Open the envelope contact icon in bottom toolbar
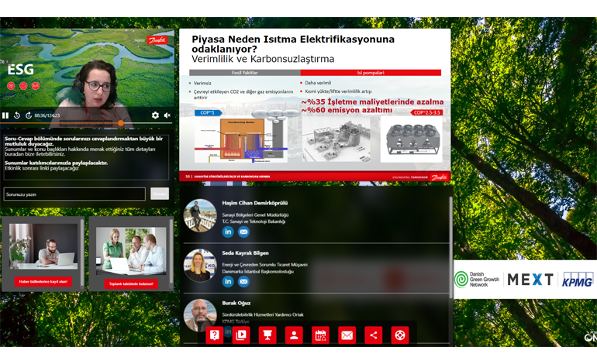Image resolution: width=597 pixels, height=364 pixels. (x=347, y=335)
